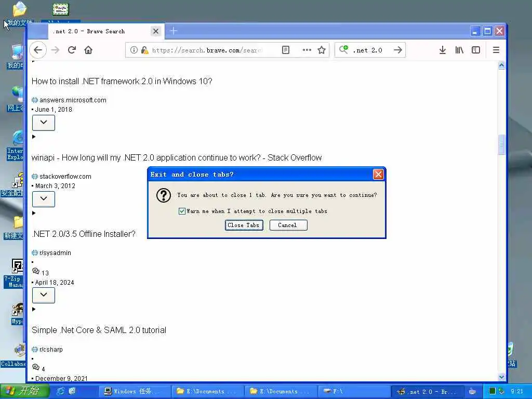The width and height of the screenshot is (532, 399).
Task: Expand dropdown under stackoverflow.com result
Action: click(x=44, y=199)
